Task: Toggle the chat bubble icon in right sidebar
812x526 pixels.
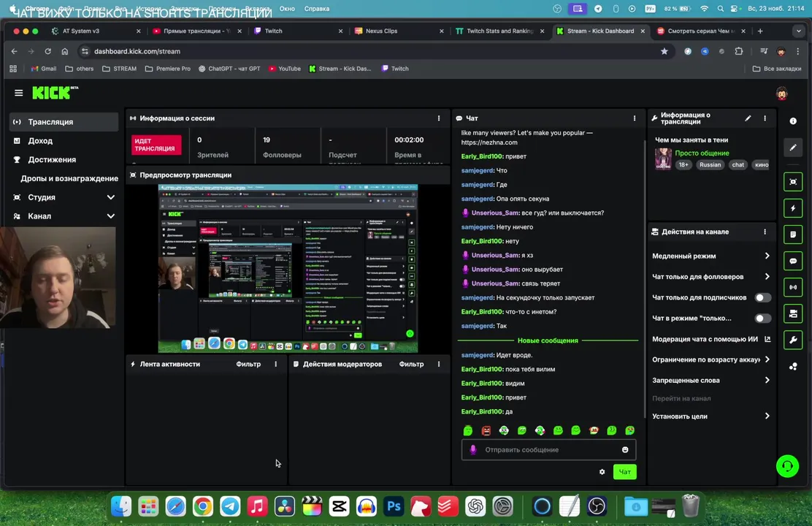Action: [793, 262]
